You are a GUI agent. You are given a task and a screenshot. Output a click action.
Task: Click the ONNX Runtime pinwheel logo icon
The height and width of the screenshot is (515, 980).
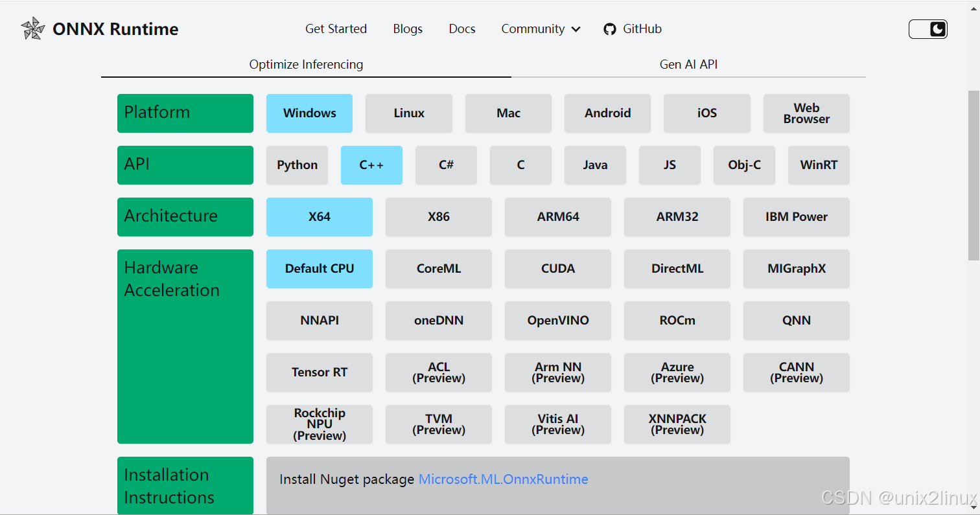coord(32,29)
